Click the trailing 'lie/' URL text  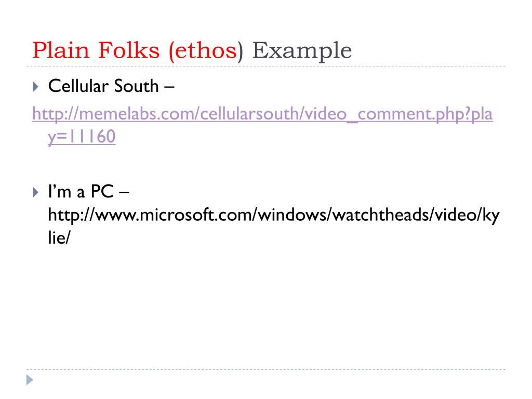pyautogui.click(x=59, y=237)
